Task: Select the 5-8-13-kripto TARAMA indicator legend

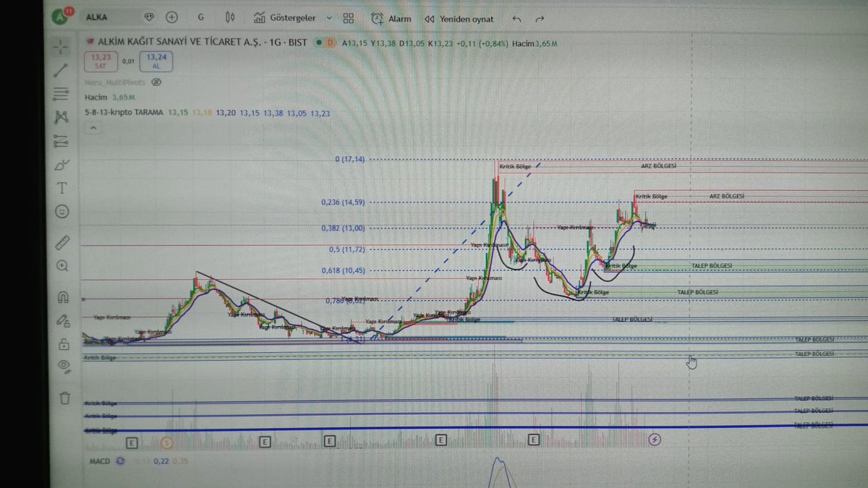Action: [124, 113]
